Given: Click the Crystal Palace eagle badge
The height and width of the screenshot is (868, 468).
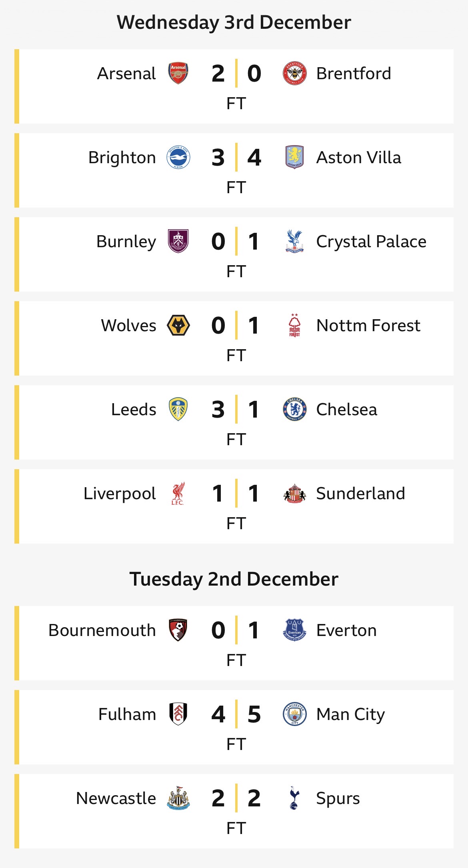Looking at the screenshot, I should [294, 241].
